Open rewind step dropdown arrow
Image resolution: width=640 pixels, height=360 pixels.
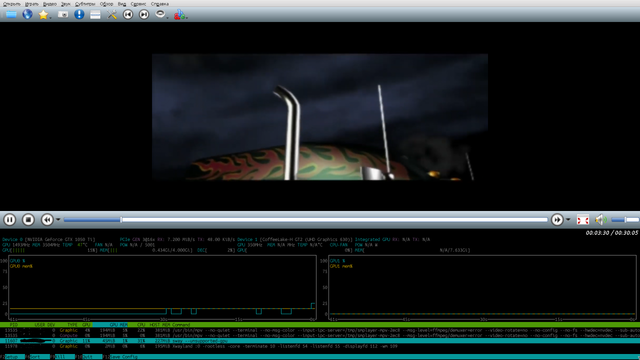click(x=58, y=220)
